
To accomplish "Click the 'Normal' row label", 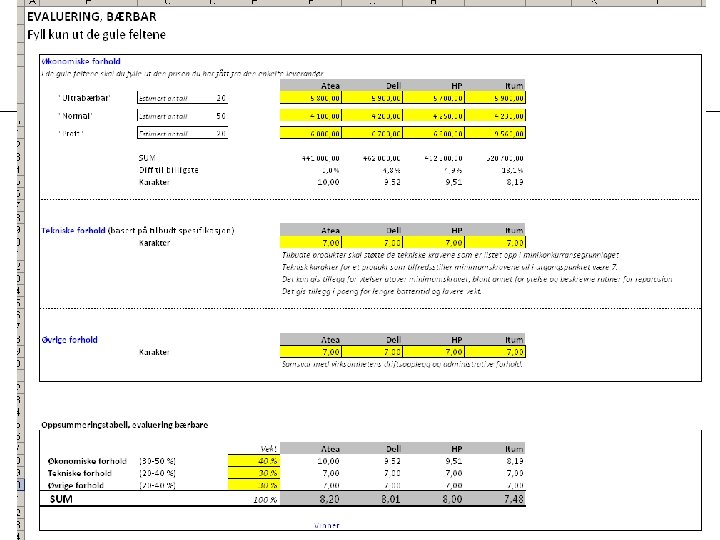I will (75, 116).
